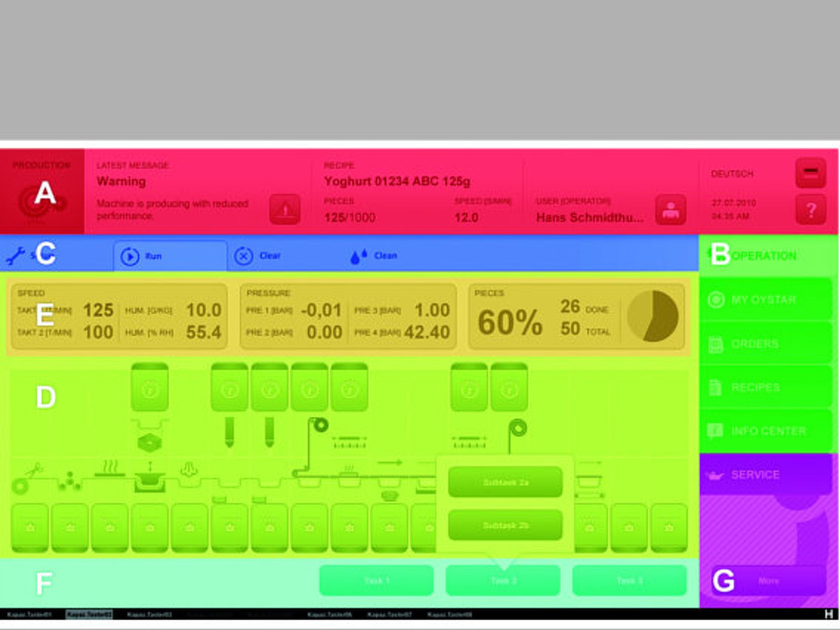Open INFO CENTER in sidebar

click(766, 430)
